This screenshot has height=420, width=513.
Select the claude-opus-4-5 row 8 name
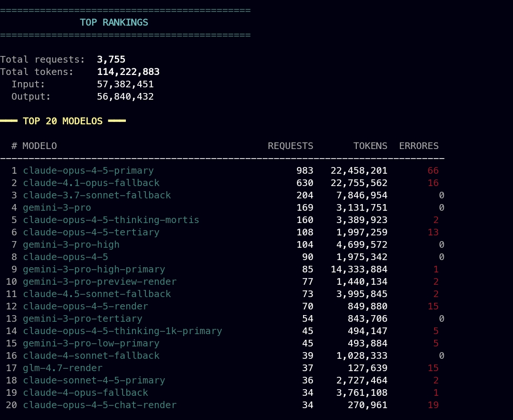coord(66,257)
